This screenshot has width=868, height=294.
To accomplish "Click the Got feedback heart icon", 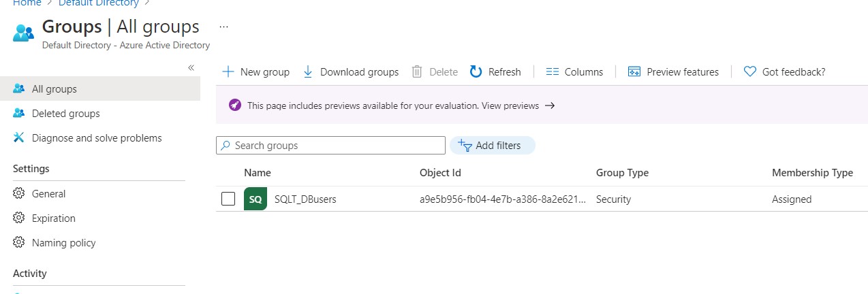I will click(750, 71).
